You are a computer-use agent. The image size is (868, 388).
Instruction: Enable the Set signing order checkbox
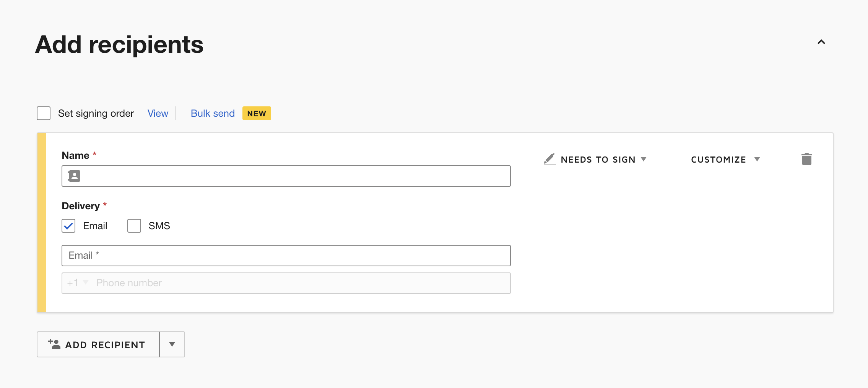coord(44,113)
